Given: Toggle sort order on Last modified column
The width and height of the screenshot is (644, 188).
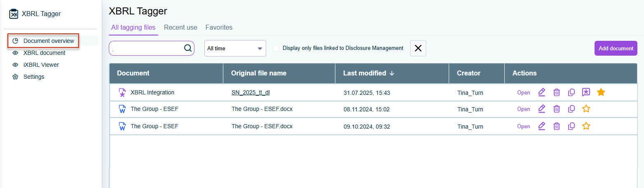Looking at the screenshot, I should click(368, 73).
